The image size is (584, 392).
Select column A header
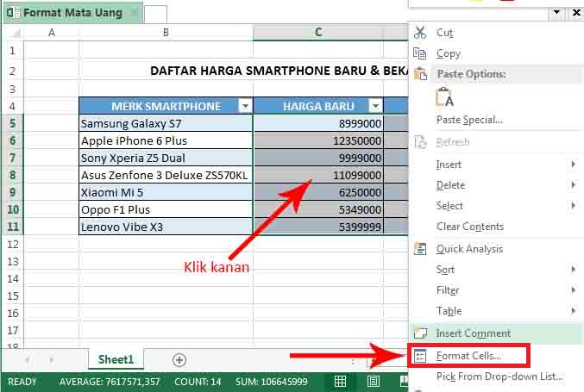pos(52,33)
